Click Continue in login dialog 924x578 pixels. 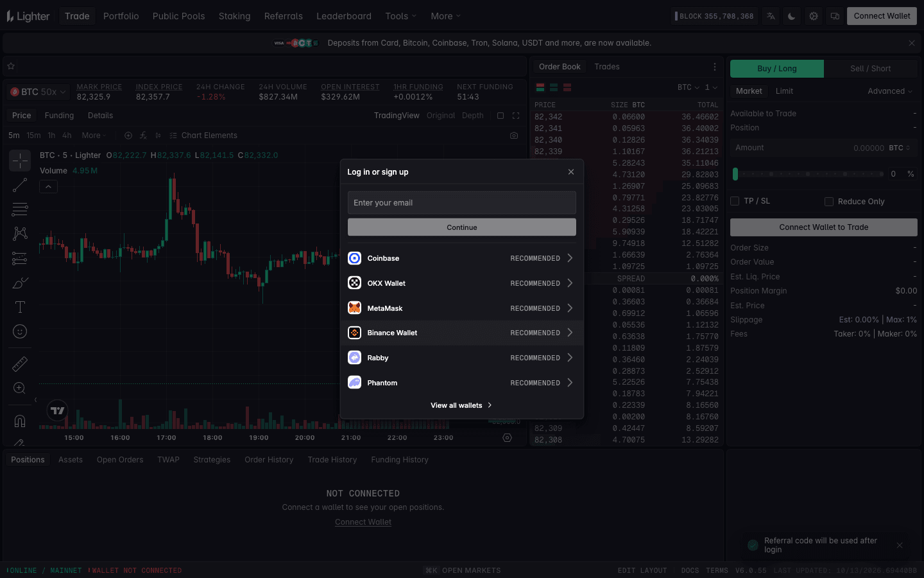(462, 227)
